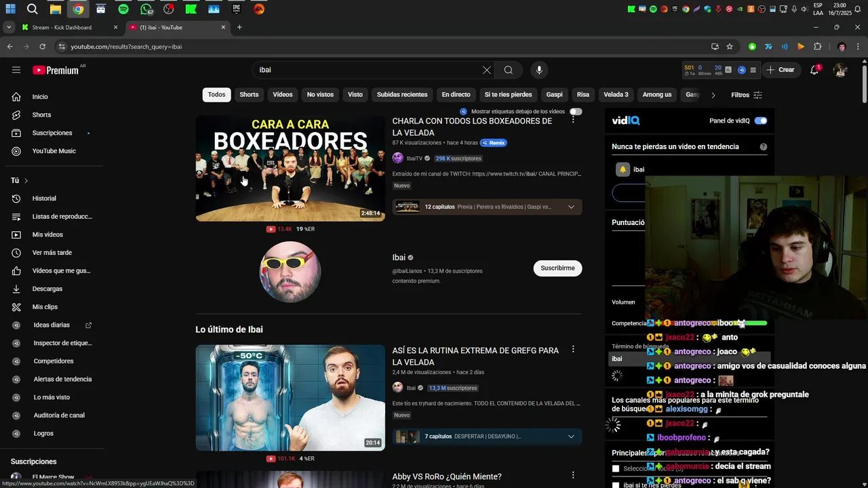Check the ibai si te ries pierdes checkbox
Screen dimensions: 868x488
pos(616,485)
